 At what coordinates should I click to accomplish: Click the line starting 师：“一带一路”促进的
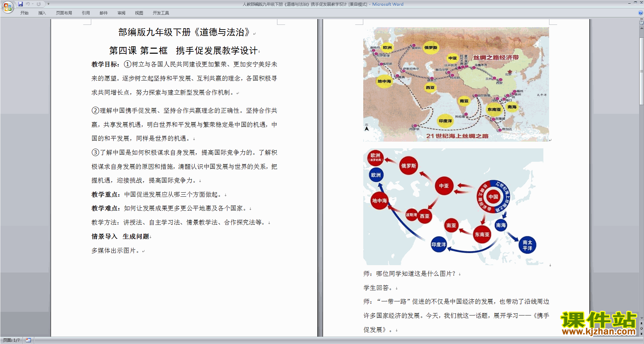coord(456,301)
